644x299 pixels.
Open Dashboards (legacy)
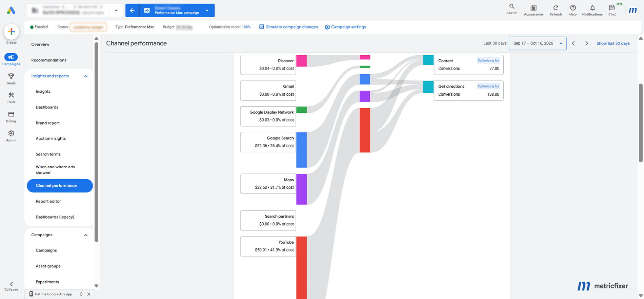[x=55, y=217]
